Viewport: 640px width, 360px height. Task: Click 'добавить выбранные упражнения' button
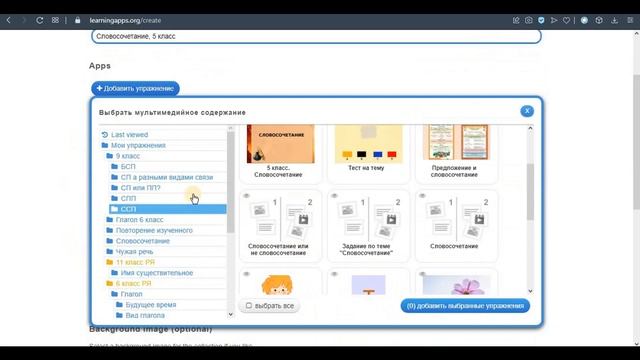click(x=465, y=306)
